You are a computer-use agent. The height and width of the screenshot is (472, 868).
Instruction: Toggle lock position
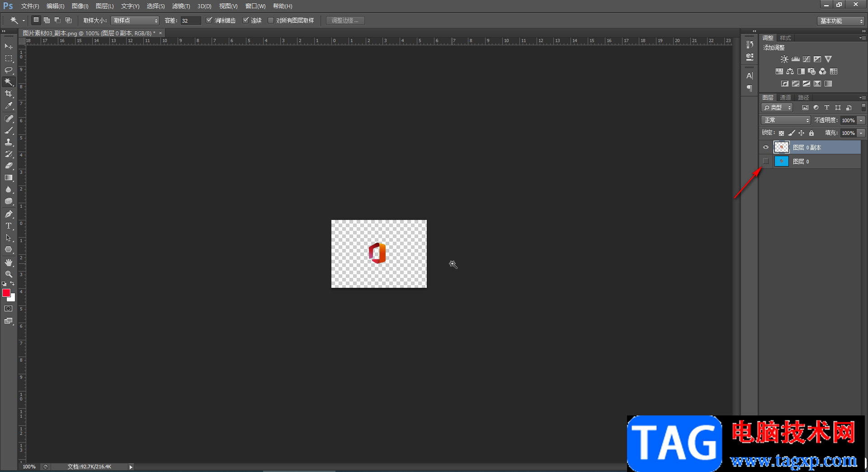pyautogui.click(x=802, y=133)
